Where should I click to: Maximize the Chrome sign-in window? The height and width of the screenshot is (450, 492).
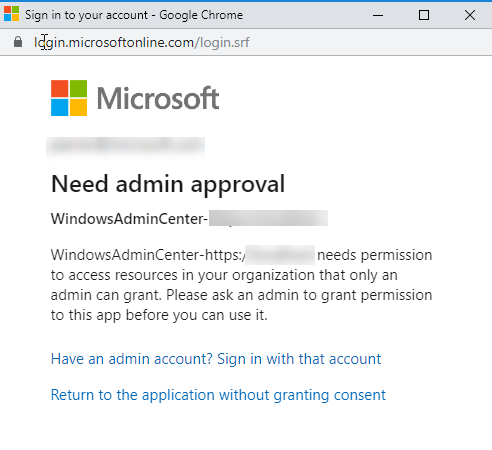pos(424,15)
